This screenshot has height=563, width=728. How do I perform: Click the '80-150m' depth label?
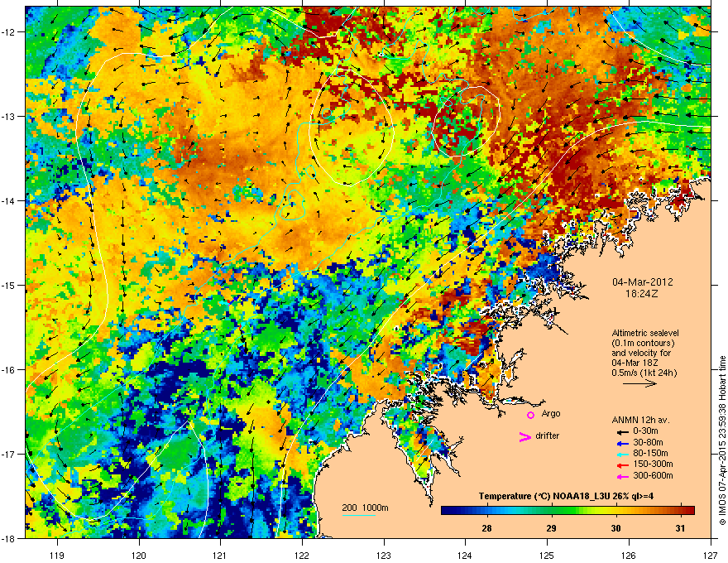pos(650,453)
